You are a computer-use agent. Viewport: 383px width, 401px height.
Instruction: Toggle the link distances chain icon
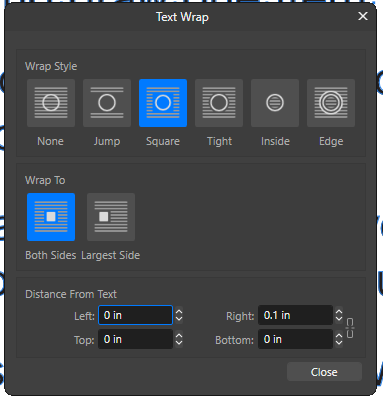[x=350, y=328]
